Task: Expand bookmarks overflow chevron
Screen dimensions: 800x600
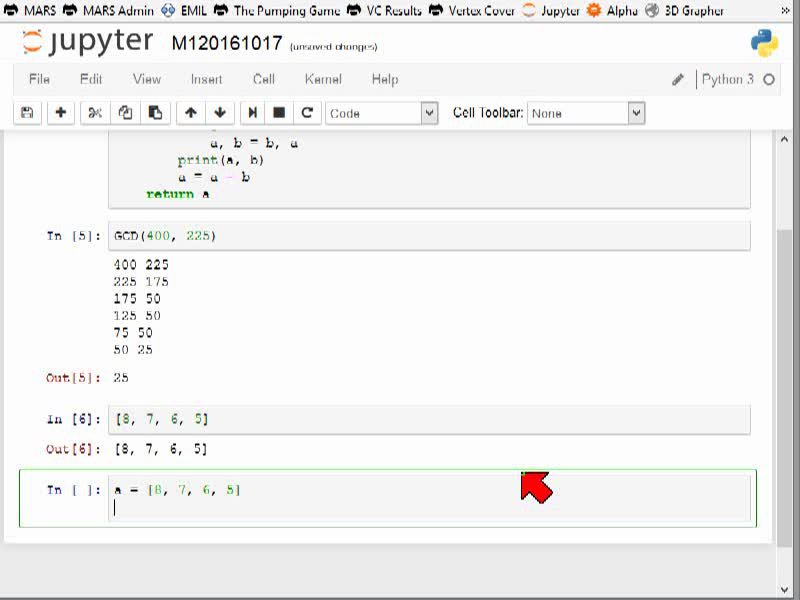Action: coord(785,10)
